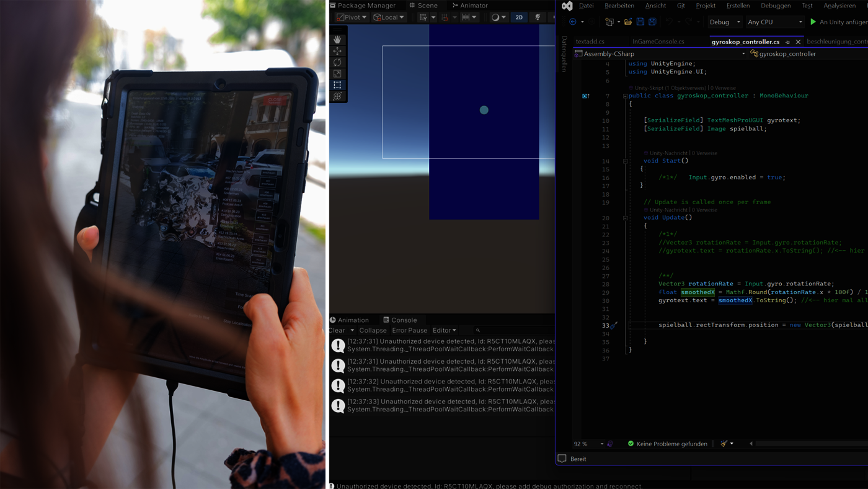Select the combined Transform tool in Unity

point(337,96)
